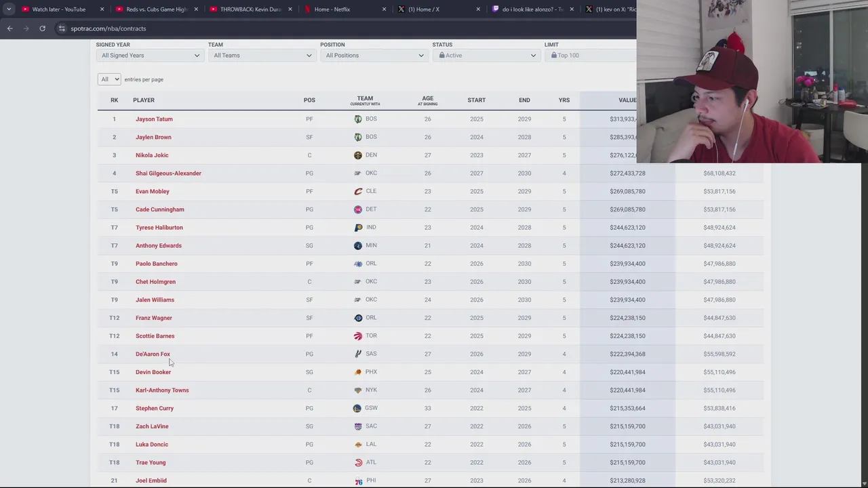The width and height of the screenshot is (868, 488).
Task: Click the Pacers logo in Tyrese Haliburton row
Action: pyautogui.click(x=358, y=228)
